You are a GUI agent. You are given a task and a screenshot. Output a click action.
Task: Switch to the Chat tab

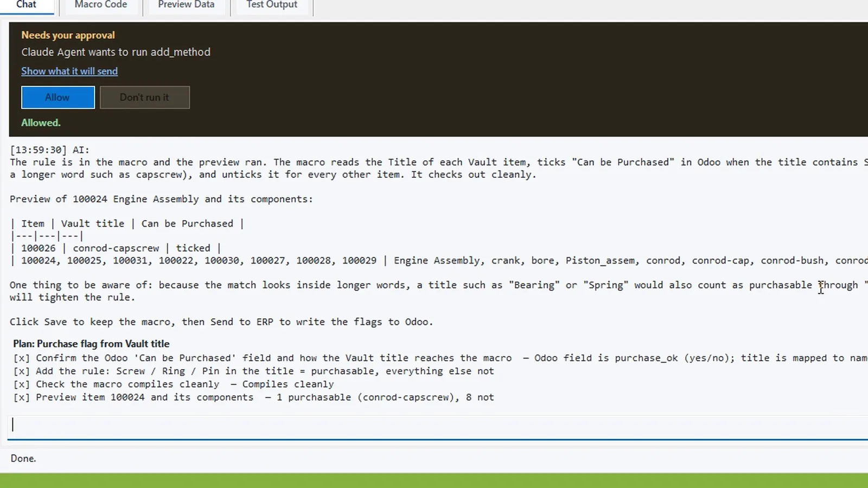(26, 5)
